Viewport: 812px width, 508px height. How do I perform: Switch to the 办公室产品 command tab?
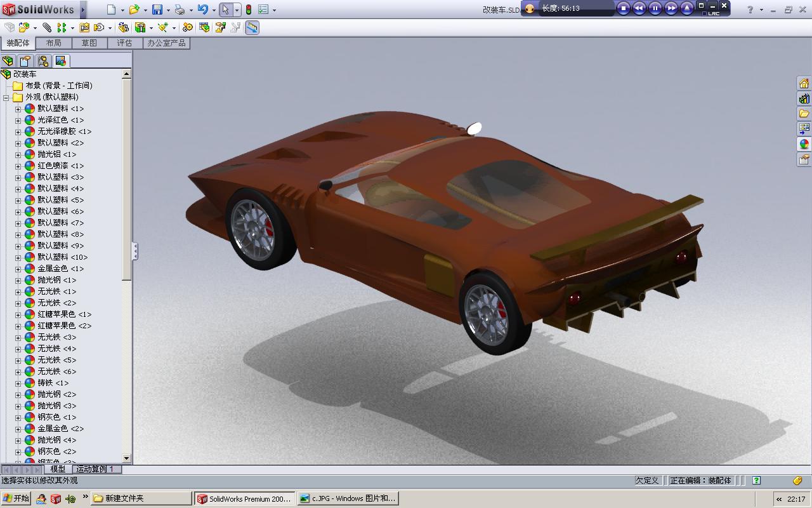(x=166, y=43)
